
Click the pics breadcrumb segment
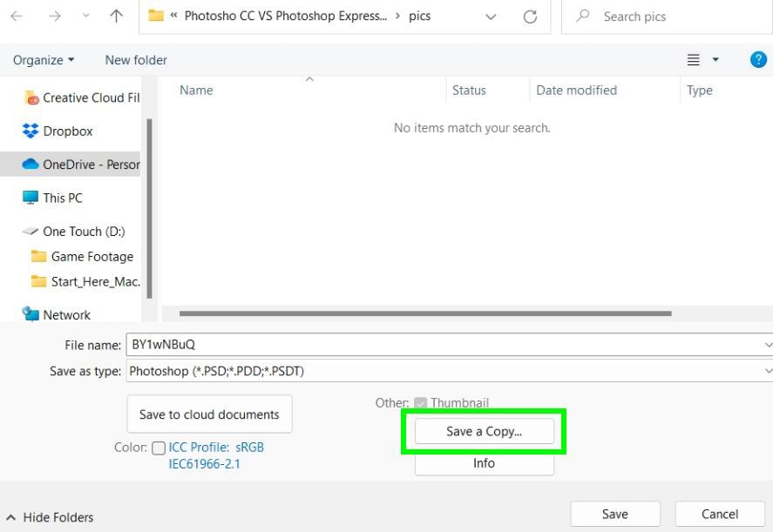click(x=419, y=16)
